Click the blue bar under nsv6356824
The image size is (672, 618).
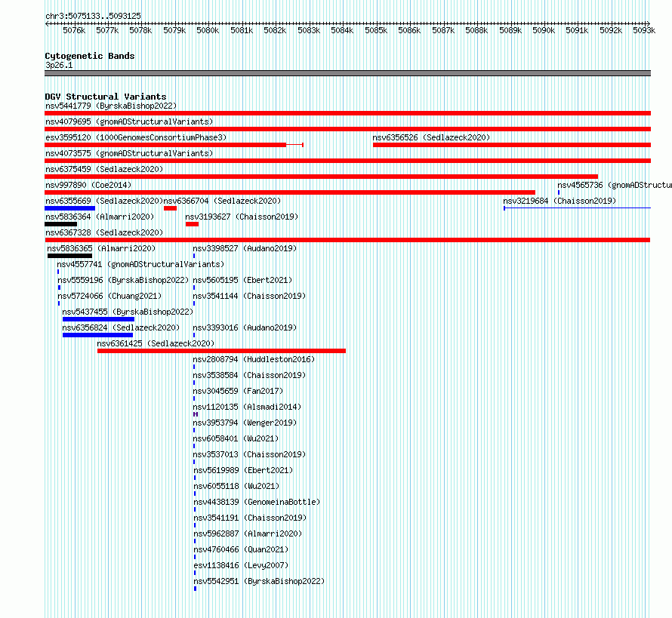97,335
